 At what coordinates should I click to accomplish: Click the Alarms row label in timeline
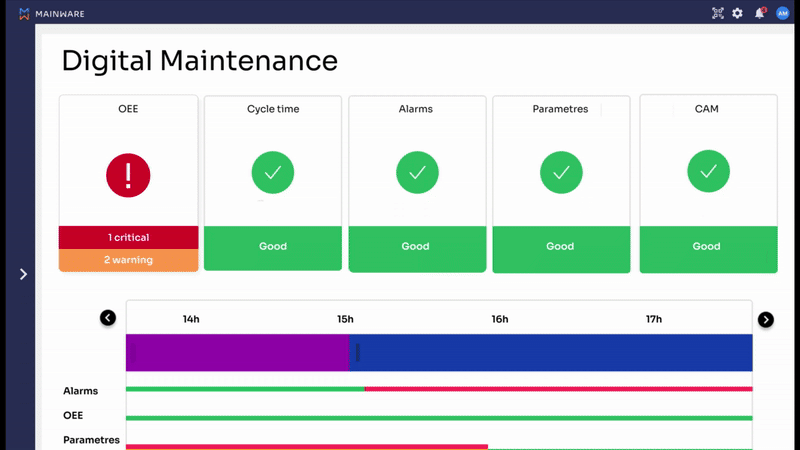pyautogui.click(x=80, y=391)
